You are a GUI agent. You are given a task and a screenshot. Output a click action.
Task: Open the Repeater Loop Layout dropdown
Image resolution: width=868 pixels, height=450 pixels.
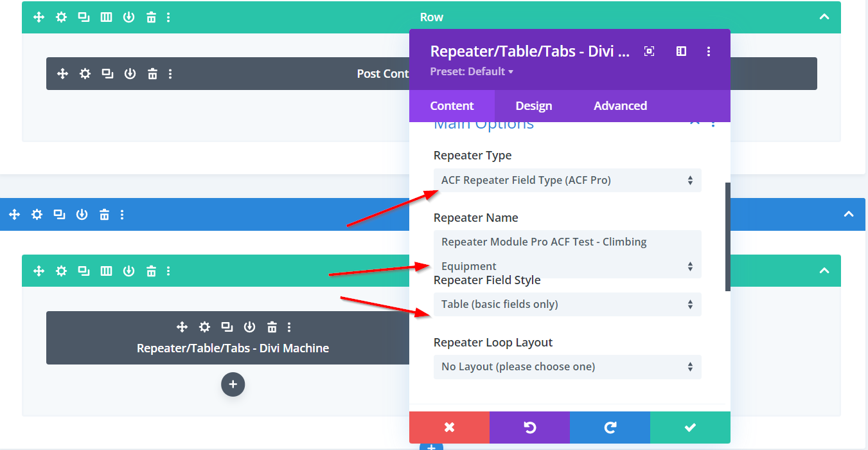(567, 367)
